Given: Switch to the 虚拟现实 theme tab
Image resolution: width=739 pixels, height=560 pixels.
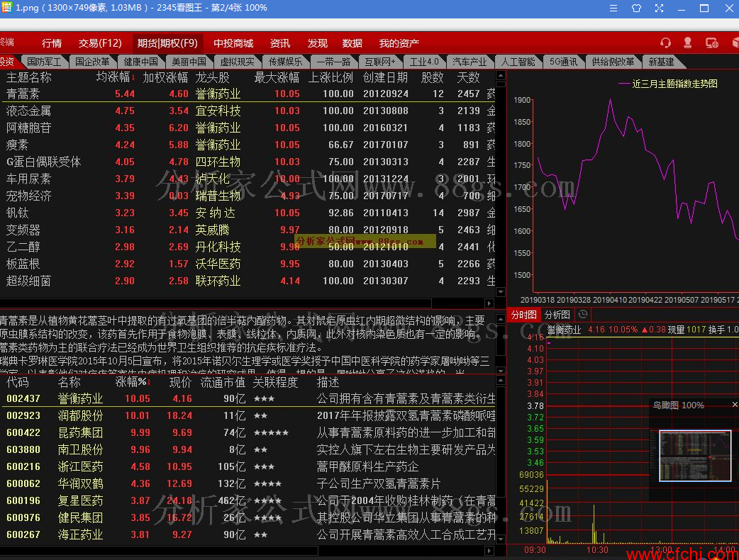Looking at the screenshot, I should tap(237, 62).
